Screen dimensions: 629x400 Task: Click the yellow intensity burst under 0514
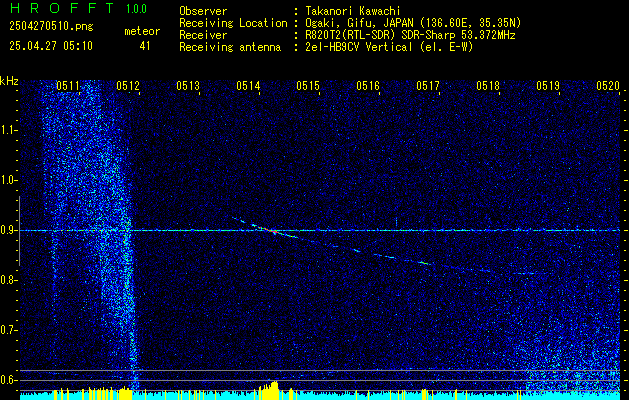(x=269, y=390)
